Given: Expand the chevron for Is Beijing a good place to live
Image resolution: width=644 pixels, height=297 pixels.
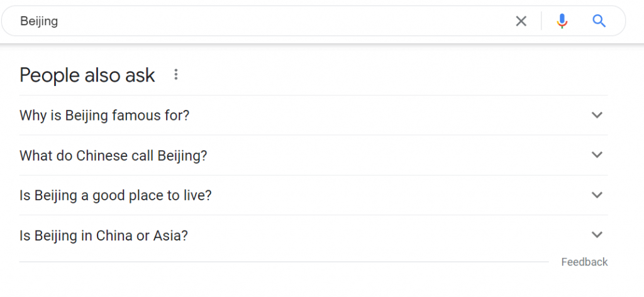Looking at the screenshot, I should click(x=597, y=195).
